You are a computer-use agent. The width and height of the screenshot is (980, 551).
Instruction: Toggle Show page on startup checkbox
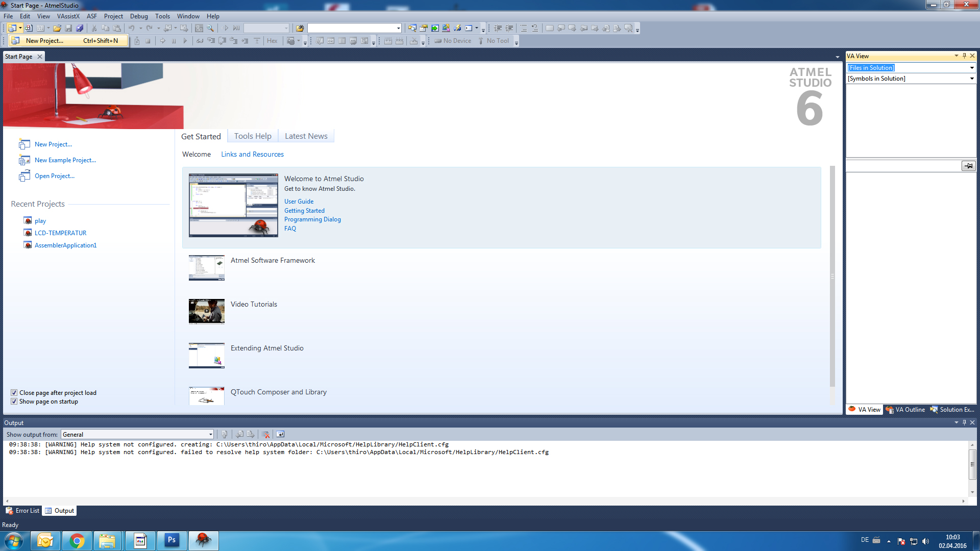click(14, 402)
